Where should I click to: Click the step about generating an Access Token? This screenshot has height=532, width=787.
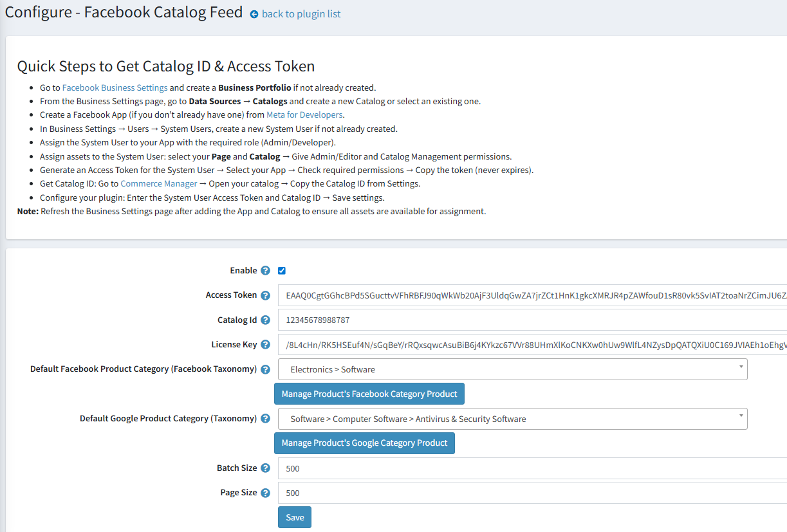[x=287, y=170]
